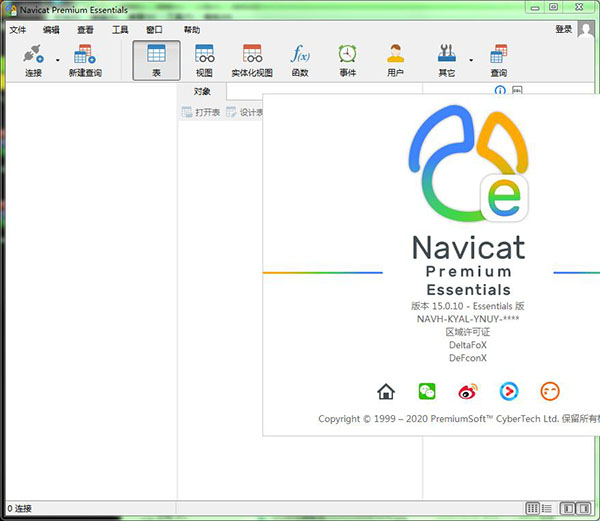Create a new query with 新建查询
Viewport: 600px width, 521px height.
pyautogui.click(x=85, y=61)
